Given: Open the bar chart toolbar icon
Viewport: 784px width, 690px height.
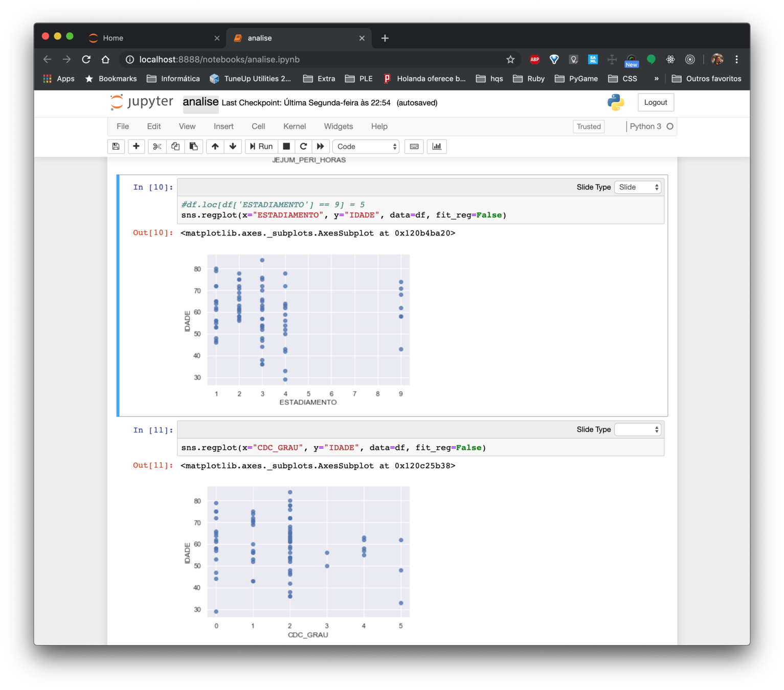Looking at the screenshot, I should (x=437, y=147).
